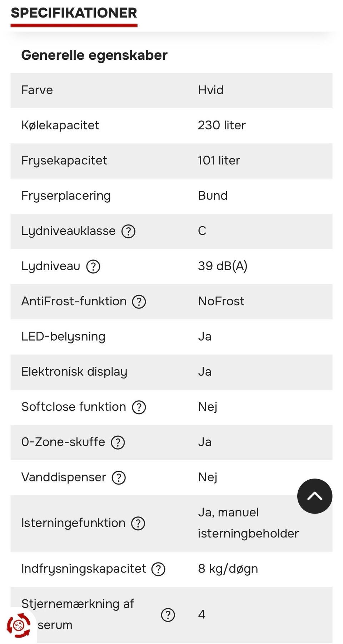Click Vanddispenser question mark icon
The height and width of the screenshot is (644, 343).
click(119, 477)
